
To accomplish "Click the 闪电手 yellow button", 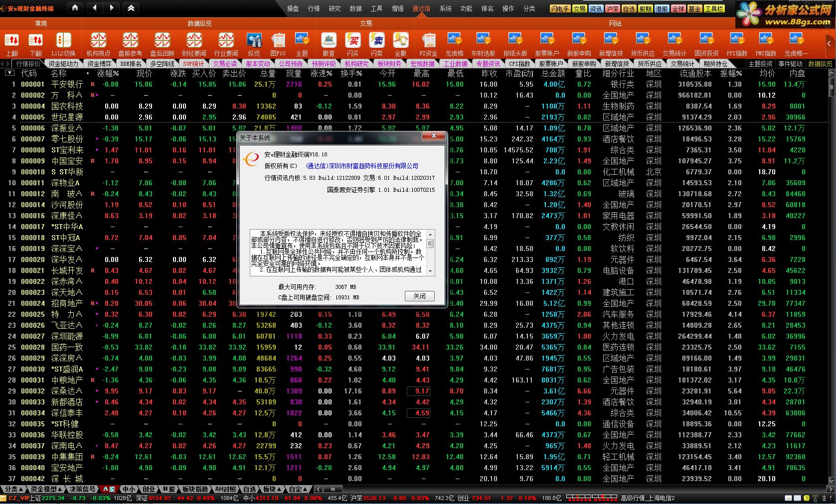I will point(560,8).
